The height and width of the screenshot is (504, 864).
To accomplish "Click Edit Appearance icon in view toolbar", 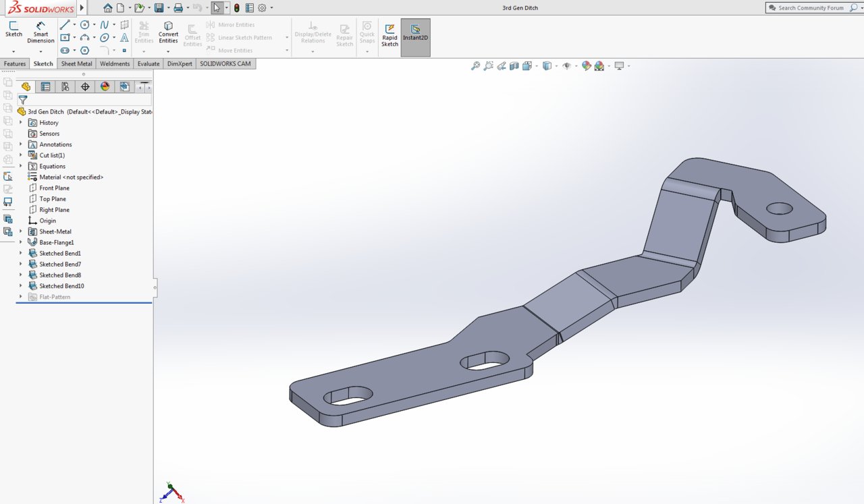I will pos(586,65).
